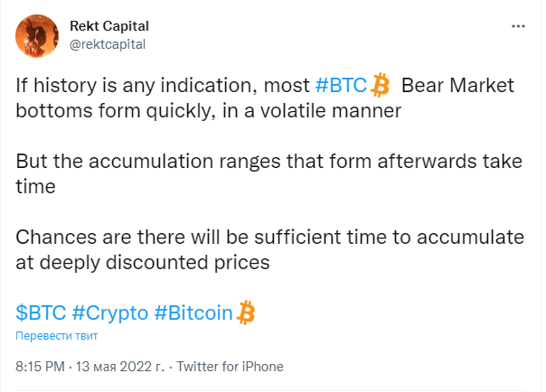This screenshot has width=546, height=392.
Task: Click the "at deeply discounted prices" line
Action: pos(143,263)
